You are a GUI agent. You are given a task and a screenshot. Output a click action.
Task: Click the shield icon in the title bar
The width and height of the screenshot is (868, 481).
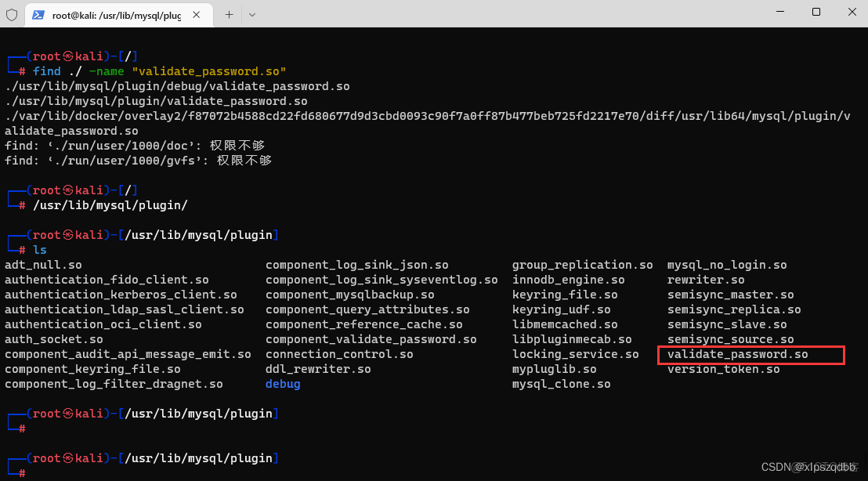12,15
